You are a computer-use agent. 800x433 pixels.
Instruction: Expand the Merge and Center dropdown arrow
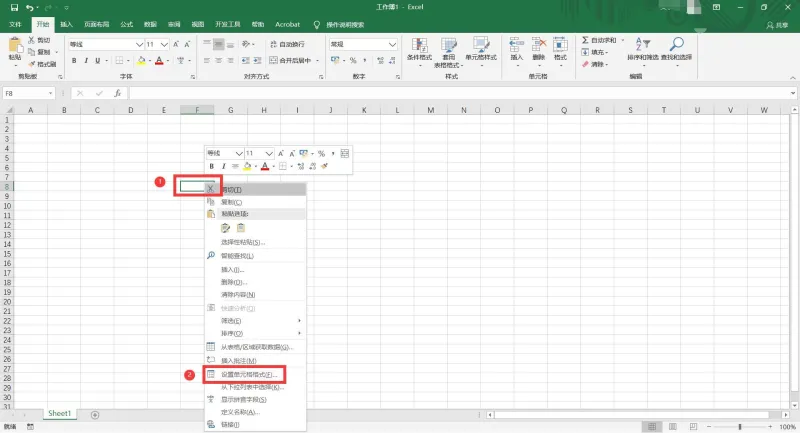tap(317, 61)
